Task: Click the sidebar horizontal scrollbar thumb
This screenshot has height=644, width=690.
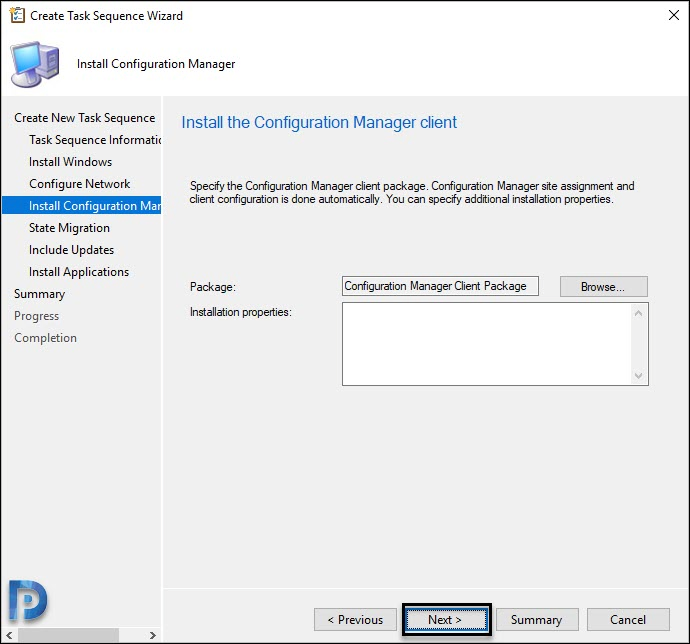Action: point(68,635)
